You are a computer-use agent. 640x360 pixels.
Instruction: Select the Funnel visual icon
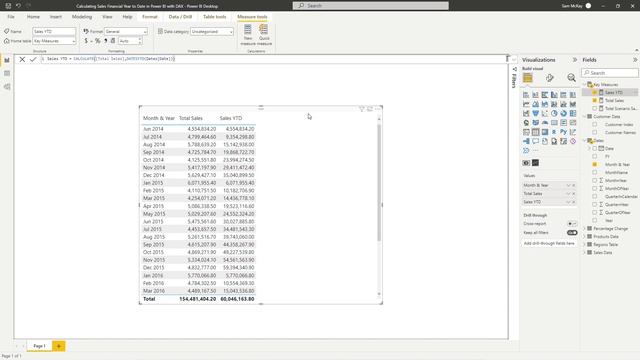point(536,113)
